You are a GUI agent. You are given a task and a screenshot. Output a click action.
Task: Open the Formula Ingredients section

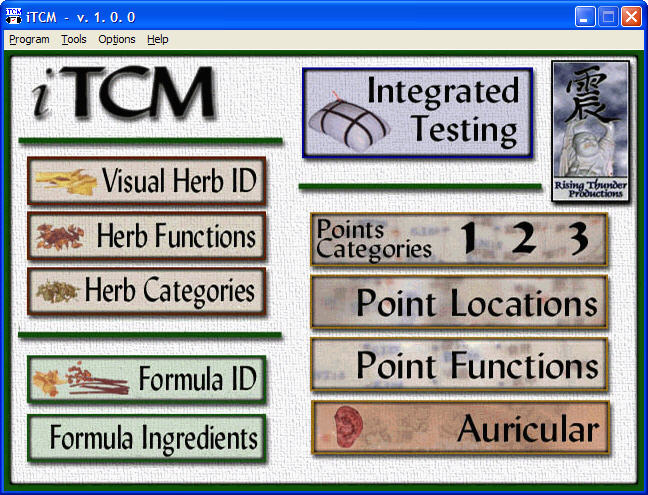click(x=146, y=438)
